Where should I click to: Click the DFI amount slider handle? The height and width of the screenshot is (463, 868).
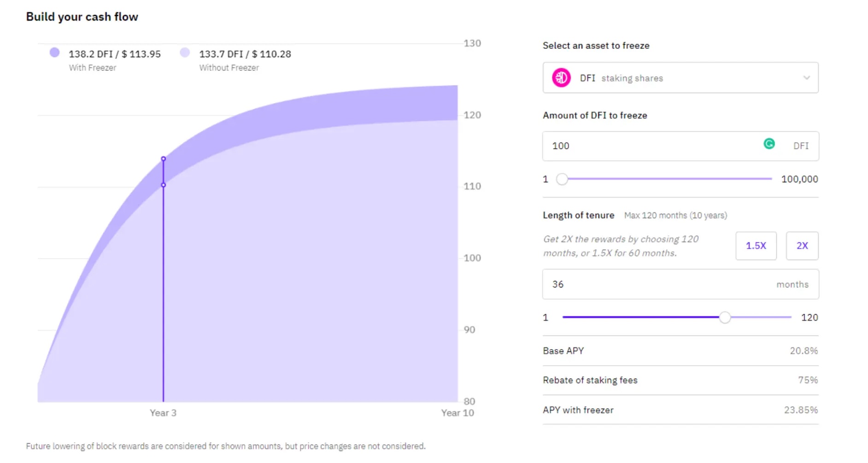pyautogui.click(x=562, y=179)
